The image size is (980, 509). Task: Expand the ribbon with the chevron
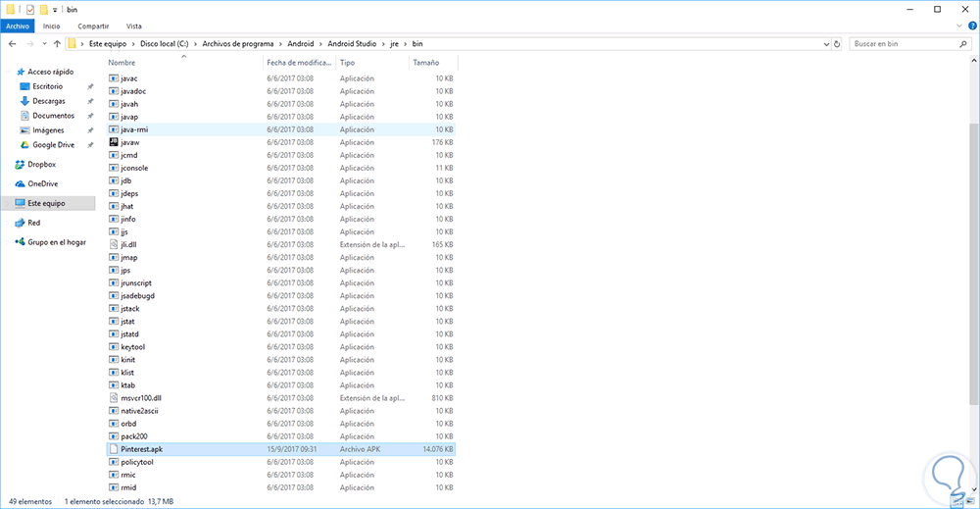959,26
